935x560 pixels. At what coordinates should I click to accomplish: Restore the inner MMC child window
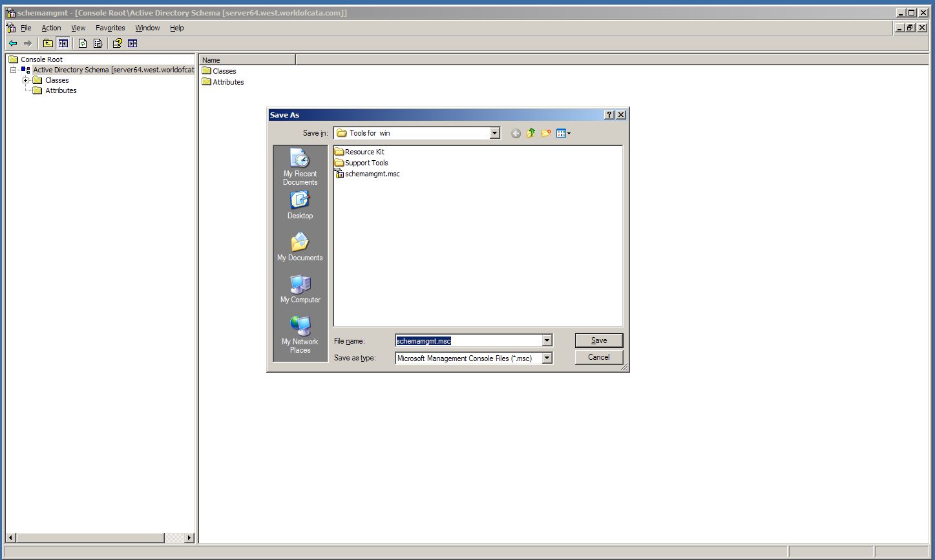point(910,28)
